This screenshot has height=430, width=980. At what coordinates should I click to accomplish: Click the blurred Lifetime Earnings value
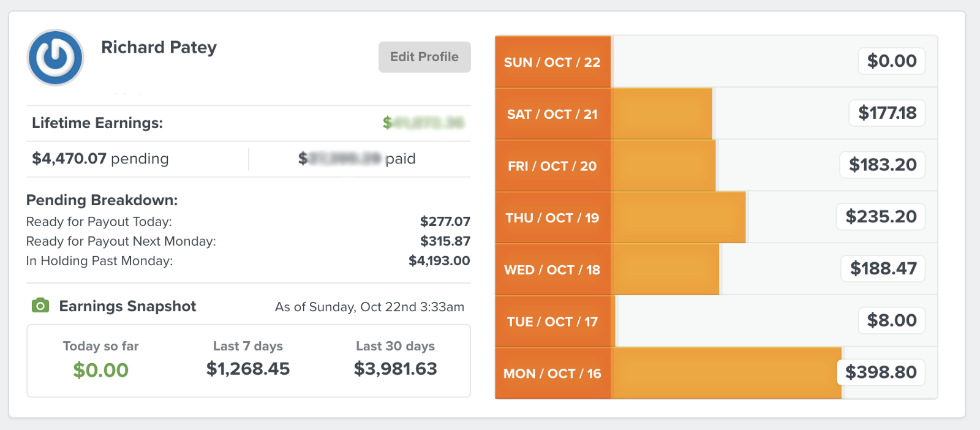coord(423,123)
